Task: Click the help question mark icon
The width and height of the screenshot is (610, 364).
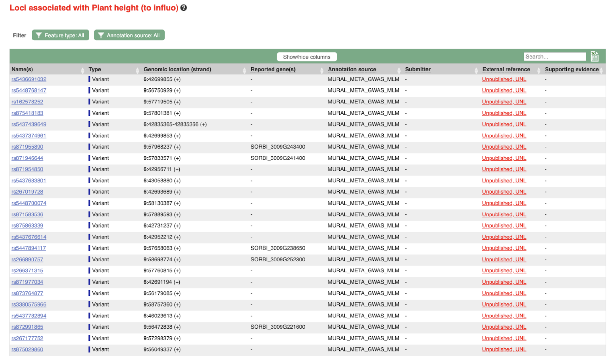Action: pyautogui.click(x=184, y=8)
